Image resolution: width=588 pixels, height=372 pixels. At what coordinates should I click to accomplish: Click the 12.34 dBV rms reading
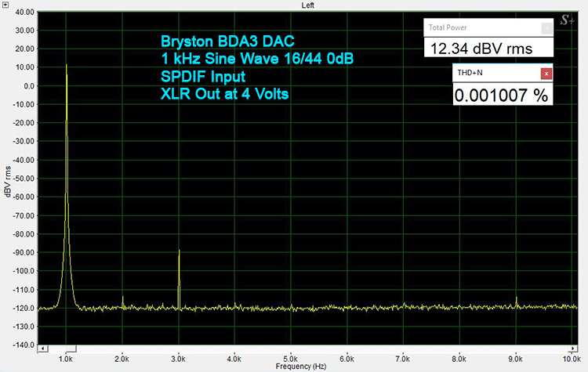[481, 49]
